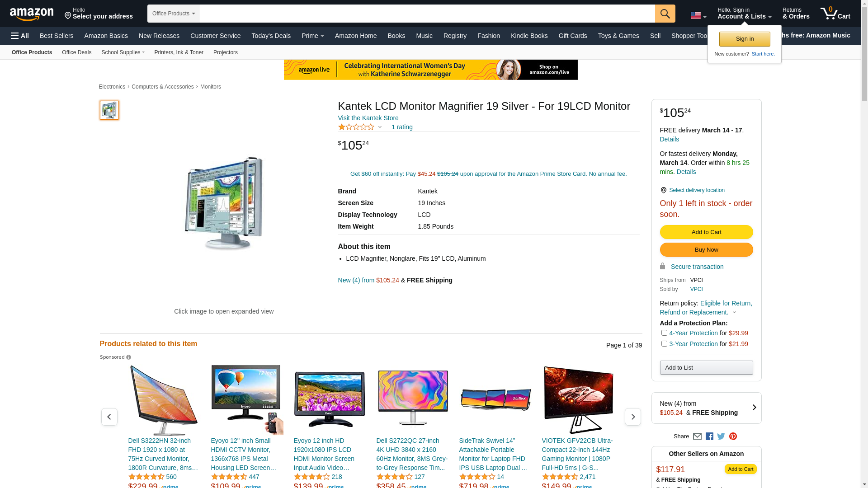Screen dimensions: 868x488
Task: Share via Pinterest icon
Action: click(x=733, y=436)
